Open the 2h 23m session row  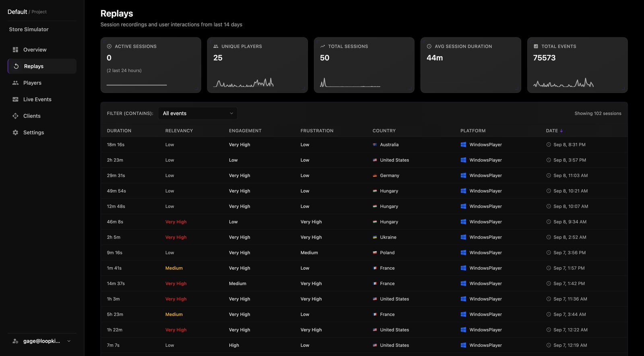pyautogui.click(x=364, y=160)
